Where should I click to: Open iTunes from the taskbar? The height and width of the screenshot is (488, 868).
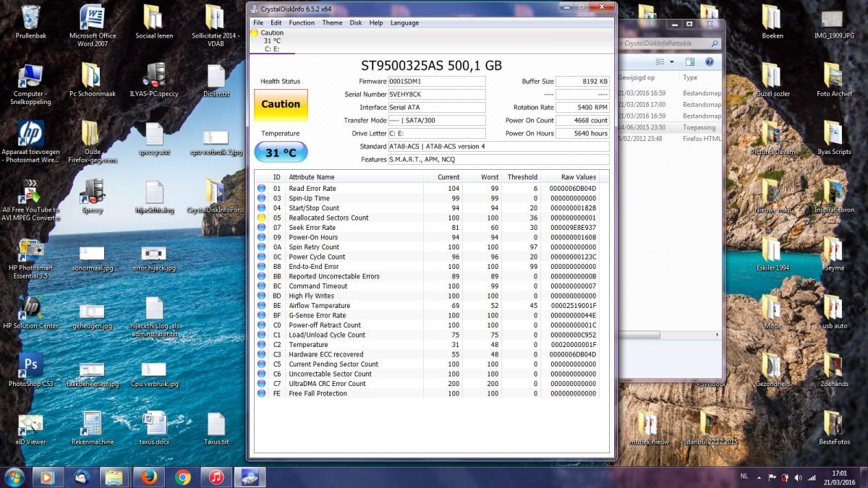[216, 477]
